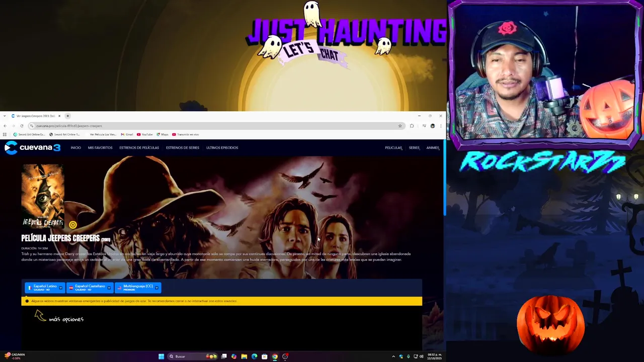Open the Maps bookmark
This screenshot has width=644, height=362.
163,135
